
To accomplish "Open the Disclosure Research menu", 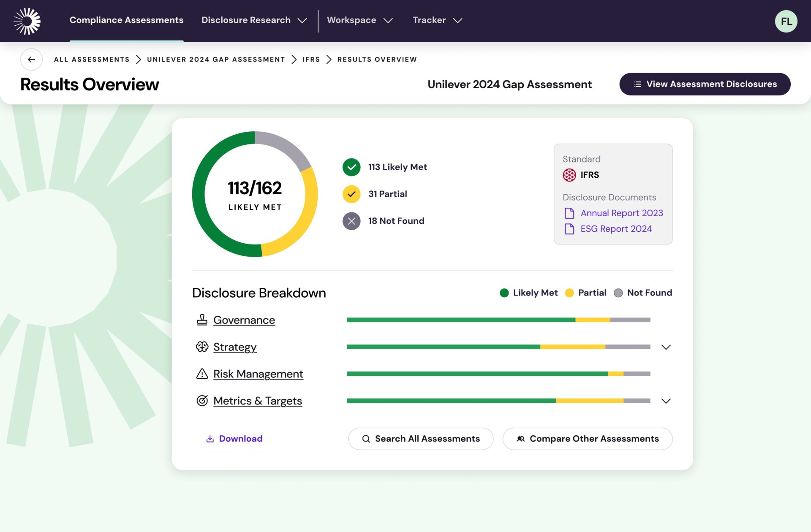I will point(254,20).
